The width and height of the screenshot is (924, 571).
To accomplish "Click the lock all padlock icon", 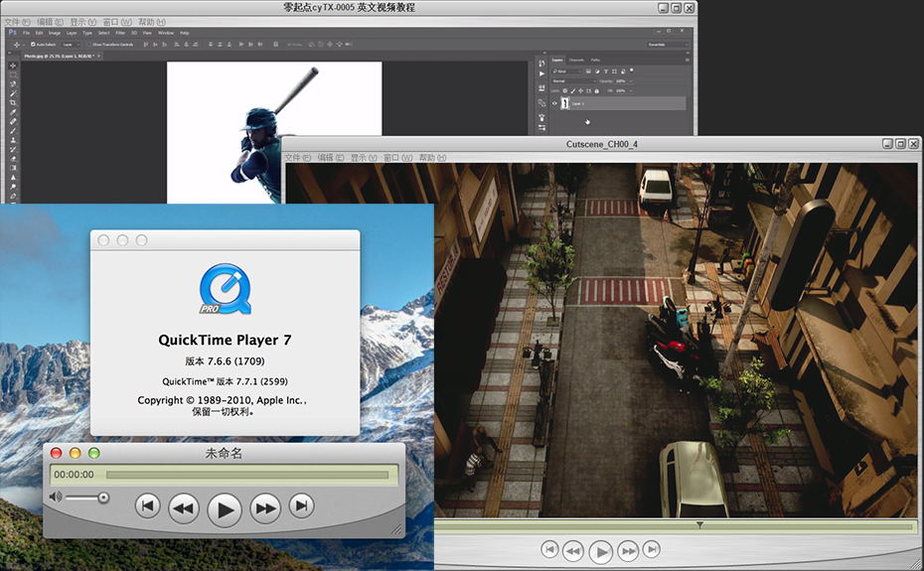I will pos(597,91).
